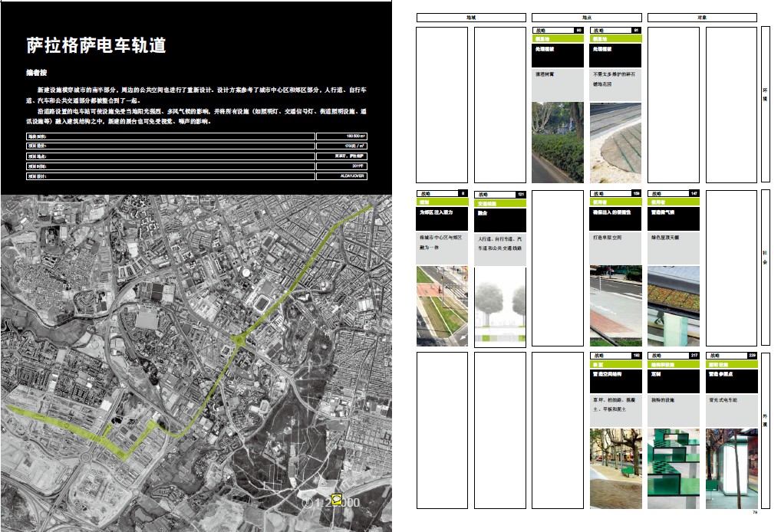781x532 pixels.
Task: Click the 2011年 project date field
Action: (x=342, y=166)
